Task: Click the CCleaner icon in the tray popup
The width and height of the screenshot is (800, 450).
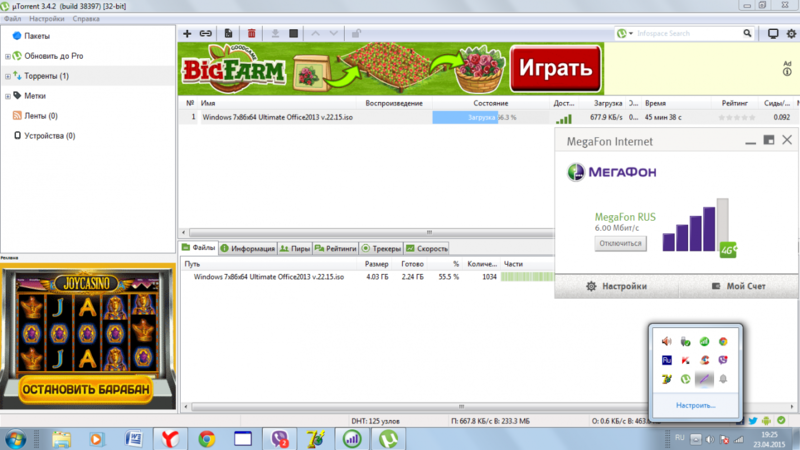Action: tap(704, 360)
